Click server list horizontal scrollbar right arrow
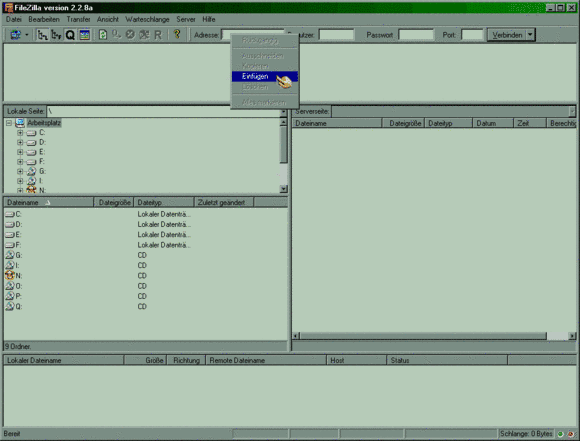 [572, 336]
